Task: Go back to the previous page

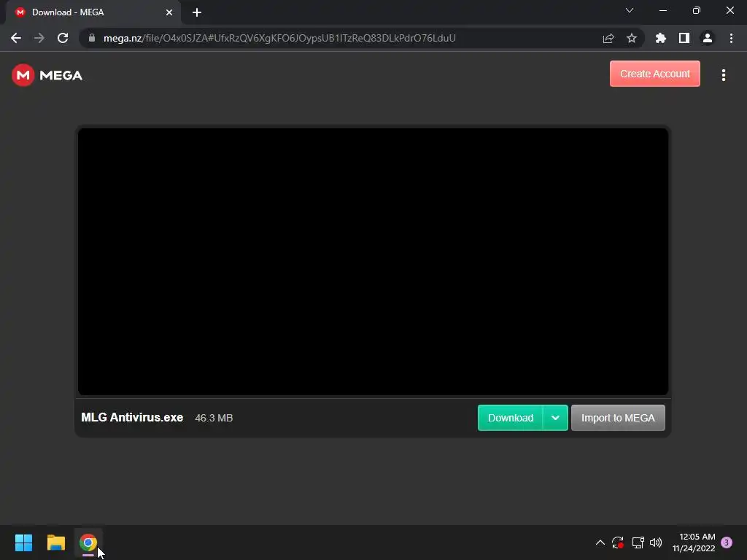Action: (x=16, y=38)
